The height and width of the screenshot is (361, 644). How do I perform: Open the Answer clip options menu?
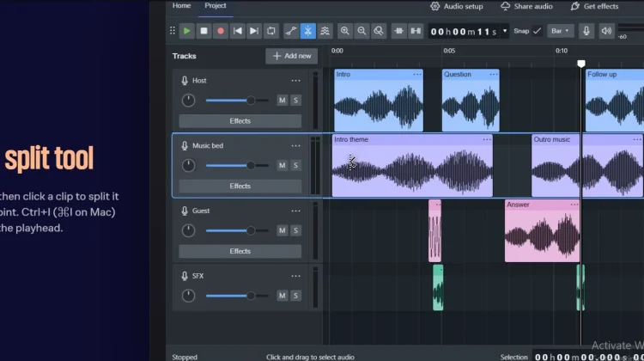(574, 205)
